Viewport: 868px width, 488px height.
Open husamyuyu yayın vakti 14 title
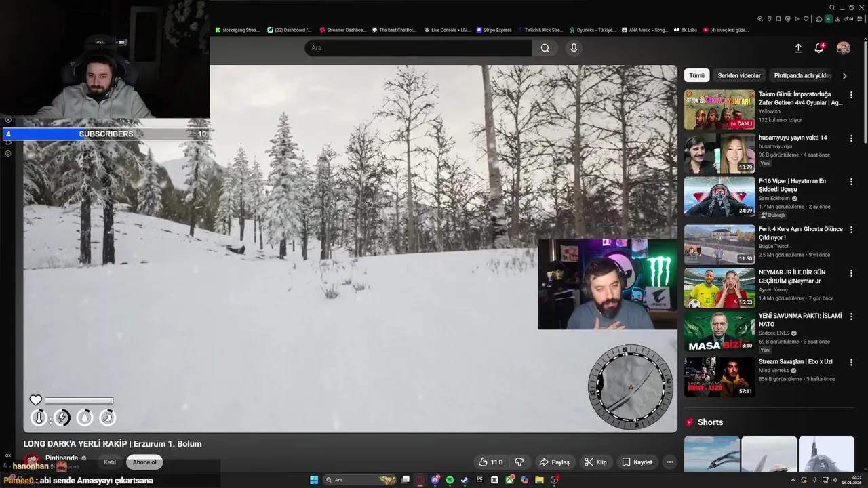click(793, 138)
